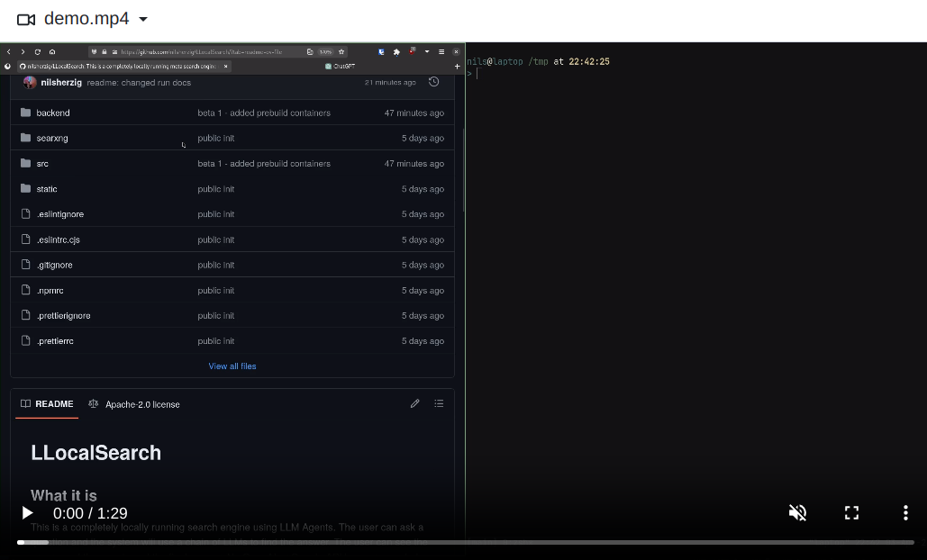Open the video's more options menu

(x=905, y=513)
